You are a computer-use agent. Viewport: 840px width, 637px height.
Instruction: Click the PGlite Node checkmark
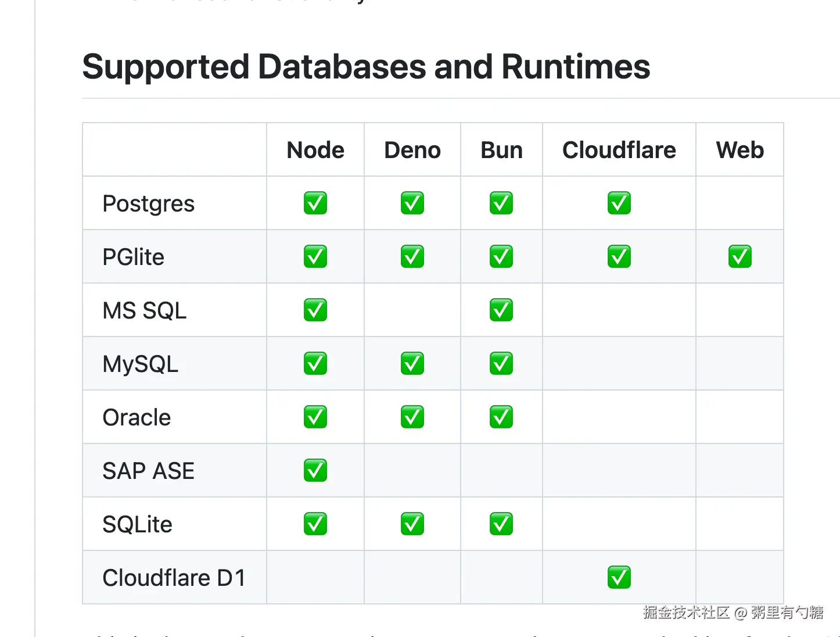315,257
